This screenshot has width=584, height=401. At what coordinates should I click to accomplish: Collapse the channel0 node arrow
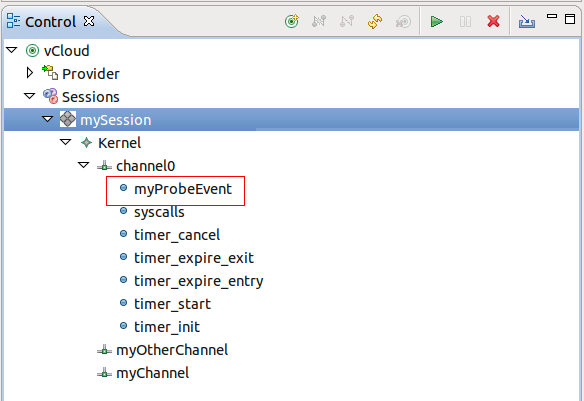tap(83, 165)
